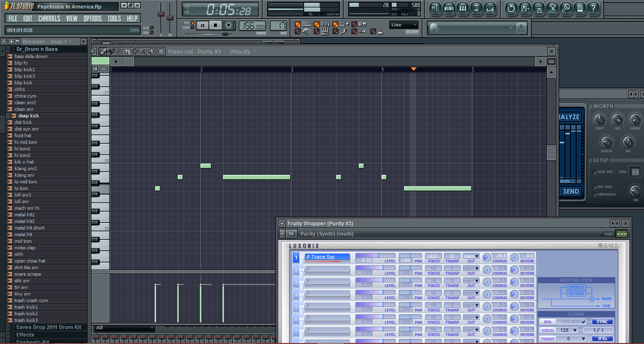
Task: Open the FILE menu
Action: [x=13, y=18]
